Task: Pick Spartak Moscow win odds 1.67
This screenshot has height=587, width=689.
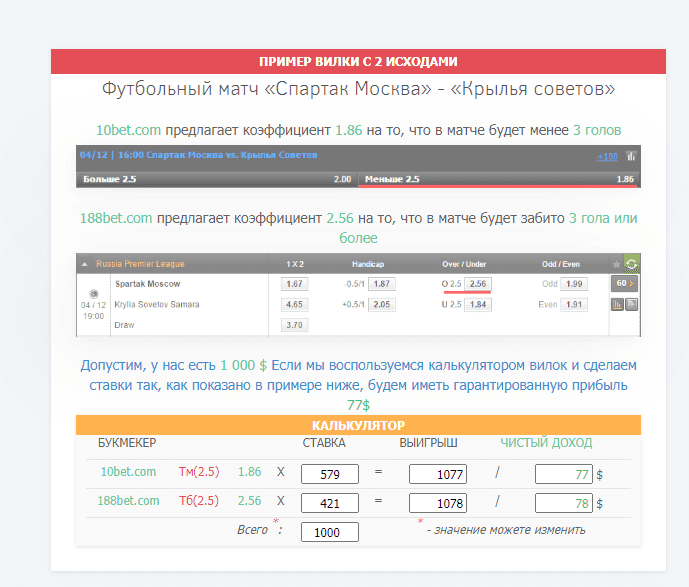Action: (295, 284)
